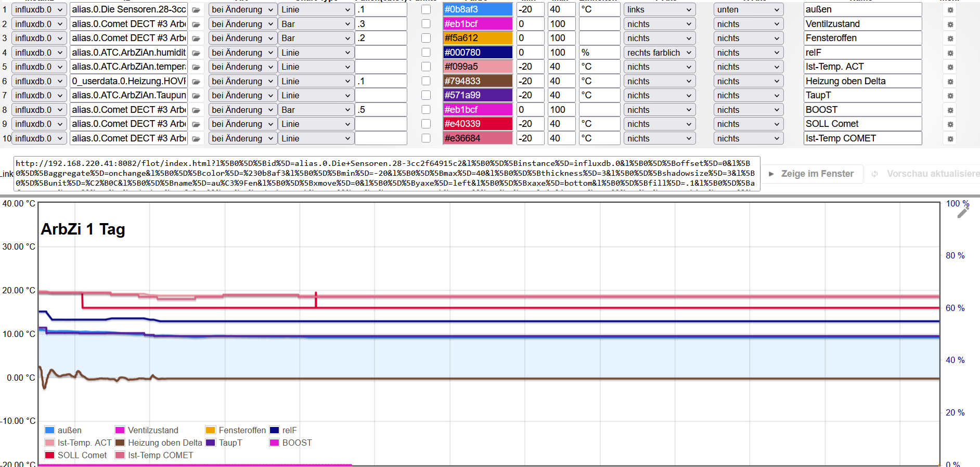This screenshot has width=980, height=467.
Task: Pick color swatch #e40339 for SOLL Comet
Action: (x=478, y=124)
